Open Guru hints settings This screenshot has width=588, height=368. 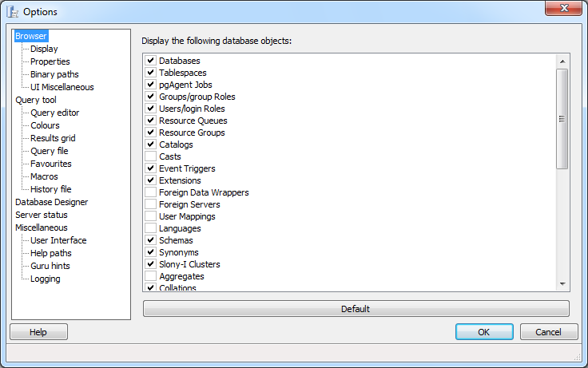(x=50, y=266)
